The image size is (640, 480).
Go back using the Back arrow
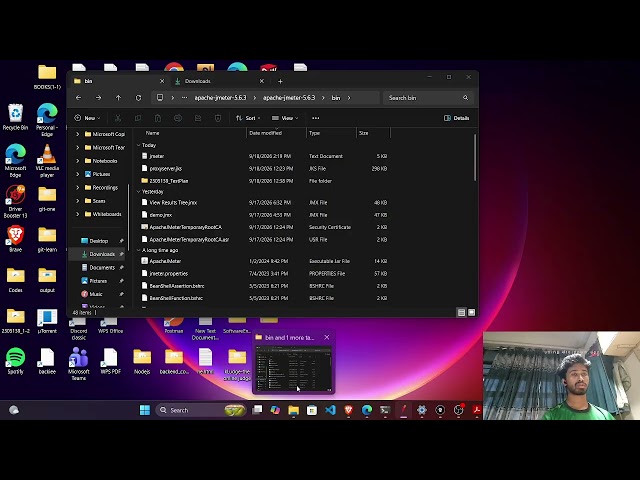point(79,98)
